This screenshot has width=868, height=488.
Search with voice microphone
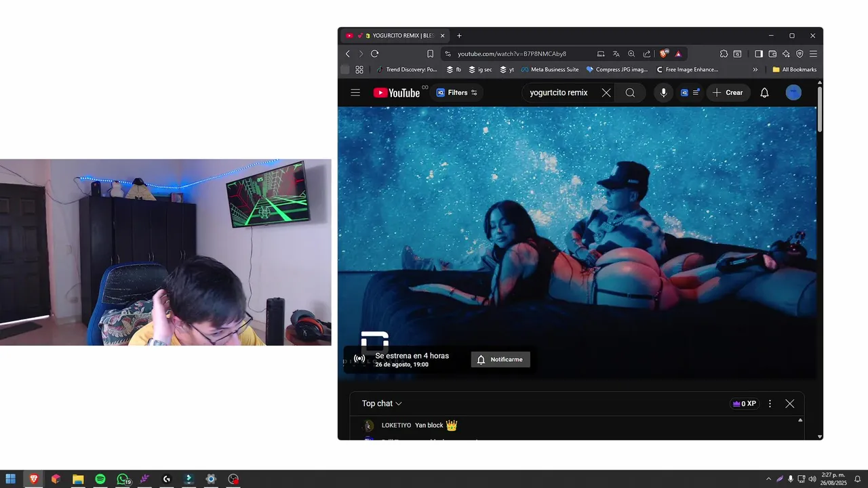663,93
